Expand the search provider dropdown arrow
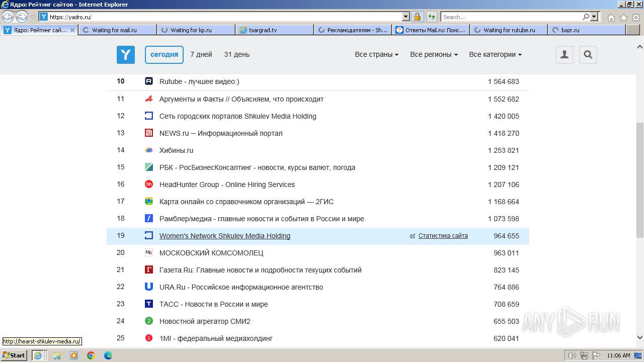This screenshot has width=644, height=362. (595, 17)
